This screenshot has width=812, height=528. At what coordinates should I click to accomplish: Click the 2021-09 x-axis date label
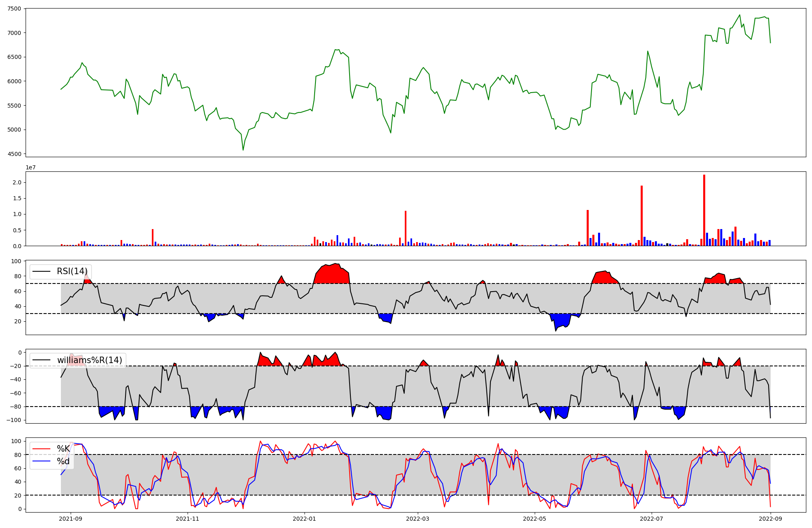71,519
